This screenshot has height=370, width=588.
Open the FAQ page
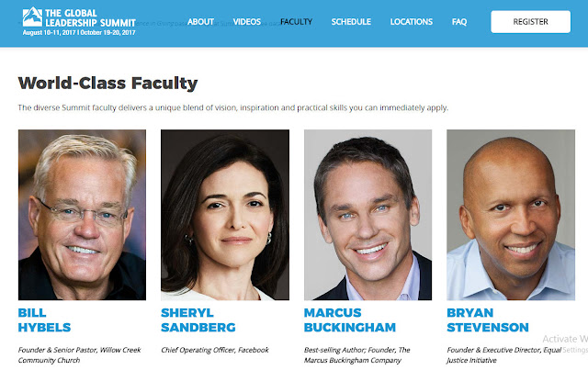coord(459,21)
